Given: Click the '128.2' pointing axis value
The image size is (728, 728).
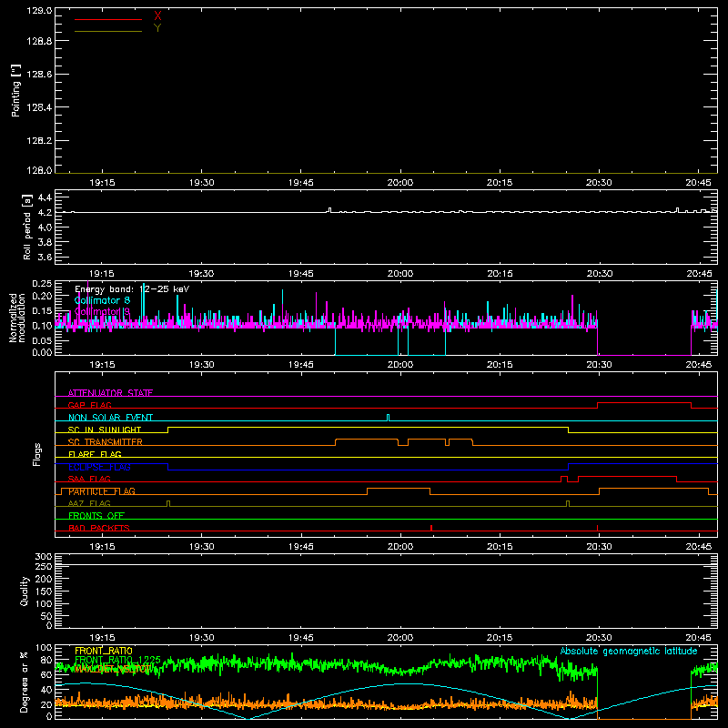Looking at the screenshot, I should (39, 141).
